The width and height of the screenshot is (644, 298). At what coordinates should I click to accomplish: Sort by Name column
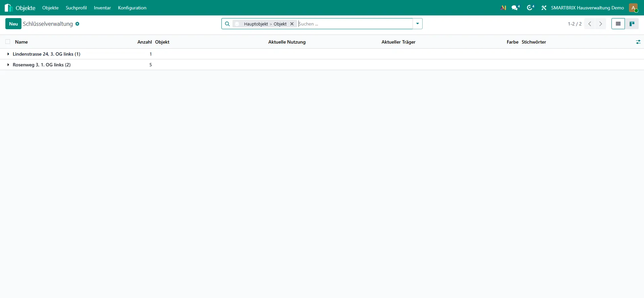[x=21, y=42]
